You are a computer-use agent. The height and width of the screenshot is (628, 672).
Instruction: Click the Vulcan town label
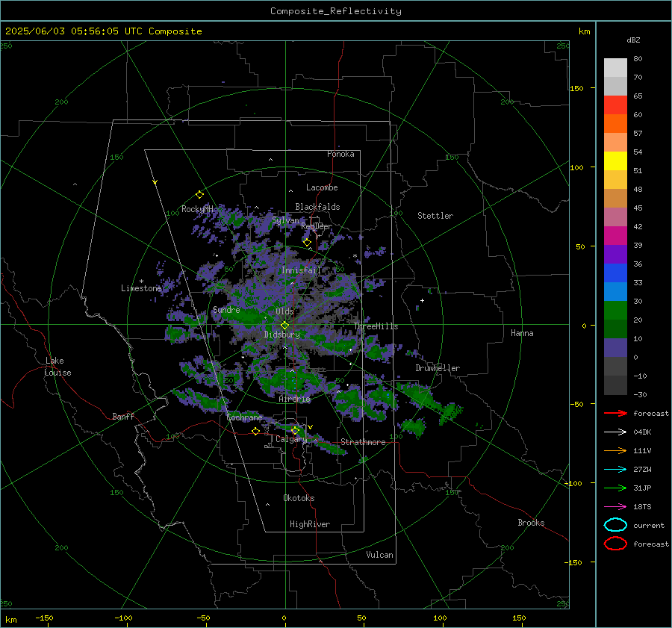pos(380,555)
